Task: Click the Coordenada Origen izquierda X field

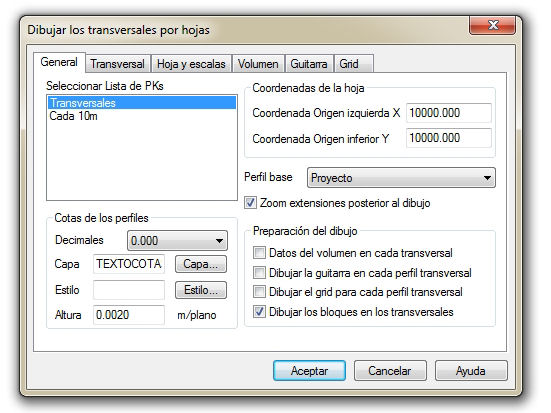Action: (x=449, y=113)
